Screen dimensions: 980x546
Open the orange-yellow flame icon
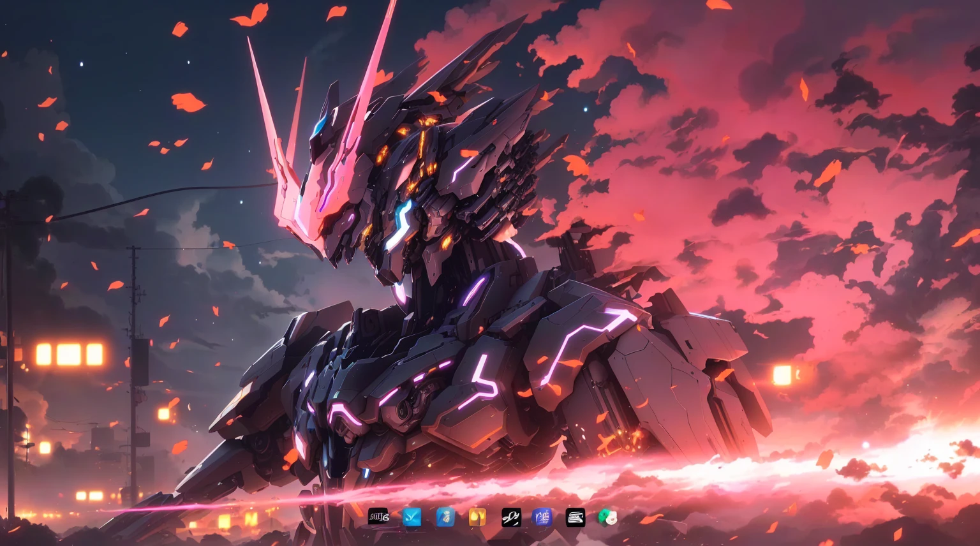(x=477, y=517)
